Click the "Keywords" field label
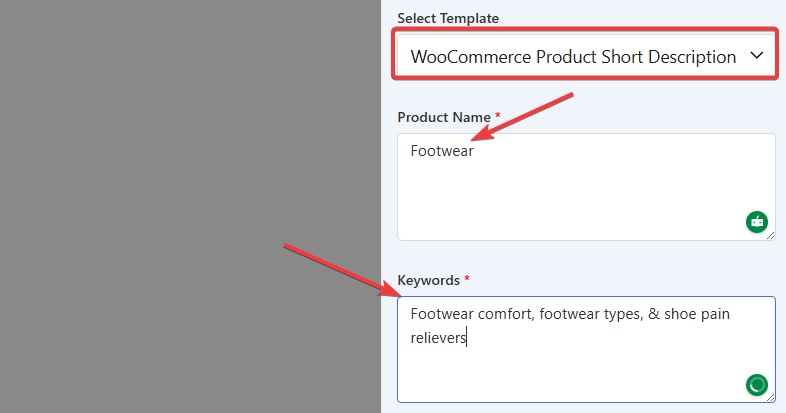786x413 pixels. [428, 281]
